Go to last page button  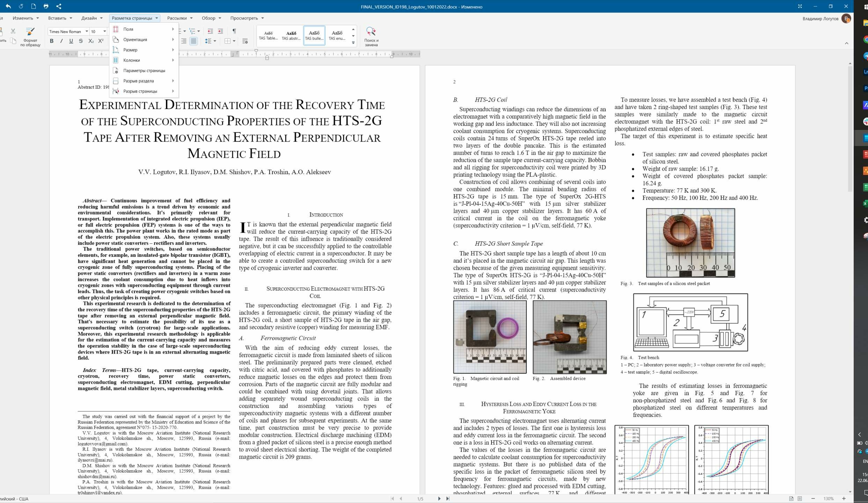click(x=448, y=498)
